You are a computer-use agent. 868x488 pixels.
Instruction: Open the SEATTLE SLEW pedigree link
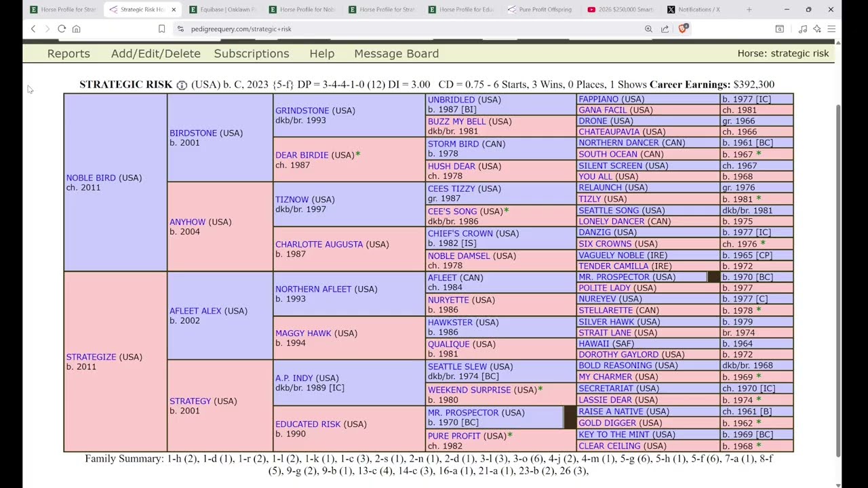point(458,367)
